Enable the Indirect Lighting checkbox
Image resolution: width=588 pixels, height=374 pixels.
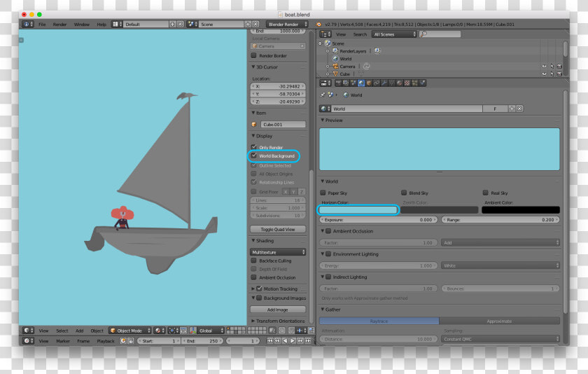[328, 277]
